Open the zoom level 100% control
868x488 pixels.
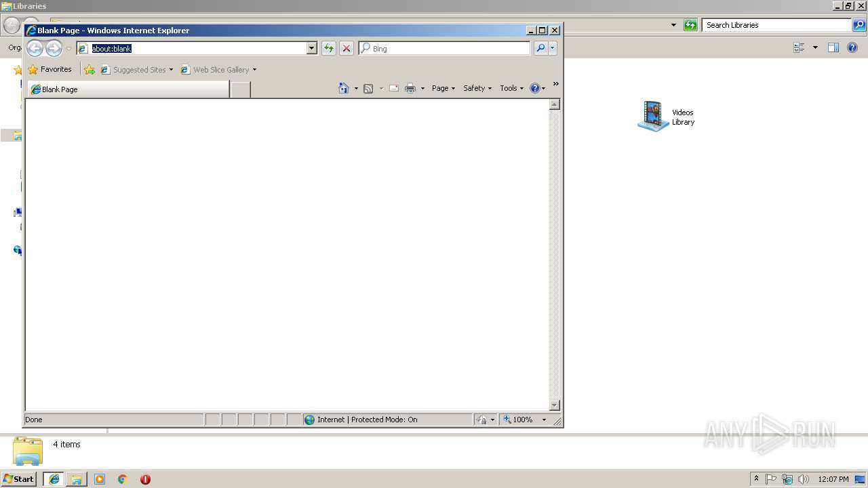[x=518, y=420]
